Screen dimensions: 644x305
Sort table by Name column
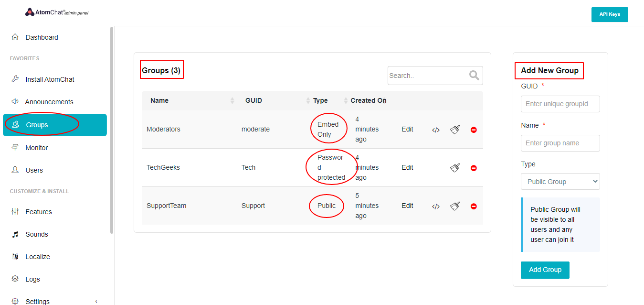click(232, 100)
